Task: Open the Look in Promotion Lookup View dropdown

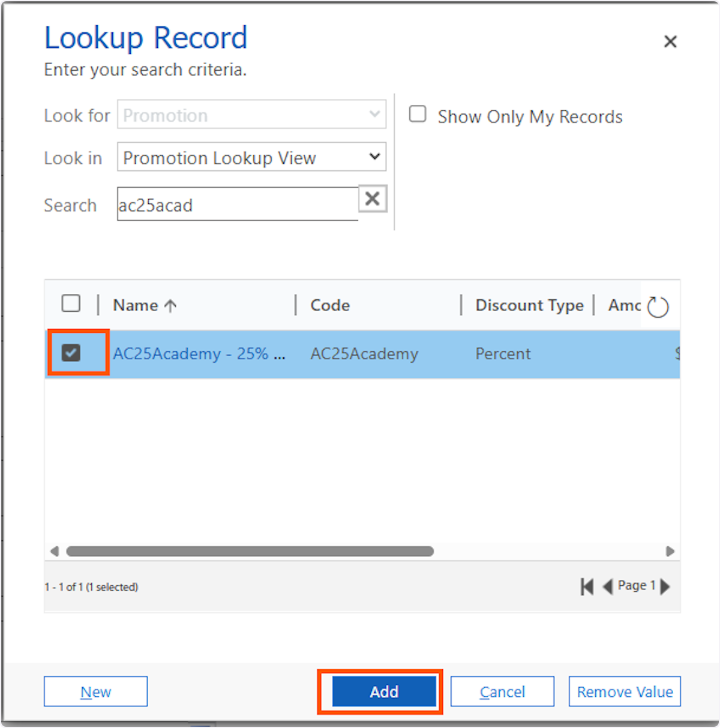Action: click(251, 157)
